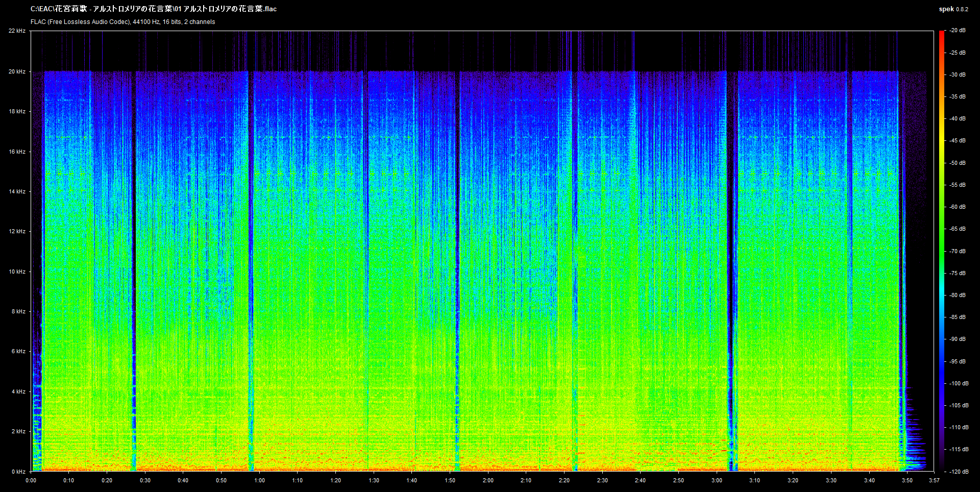Click the 2:30 time axis label
The width and height of the screenshot is (980, 492).
pyautogui.click(x=602, y=480)
